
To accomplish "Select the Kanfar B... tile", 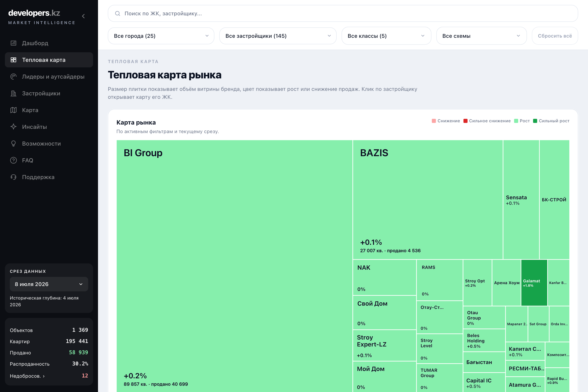I will [x=559, y=283].
